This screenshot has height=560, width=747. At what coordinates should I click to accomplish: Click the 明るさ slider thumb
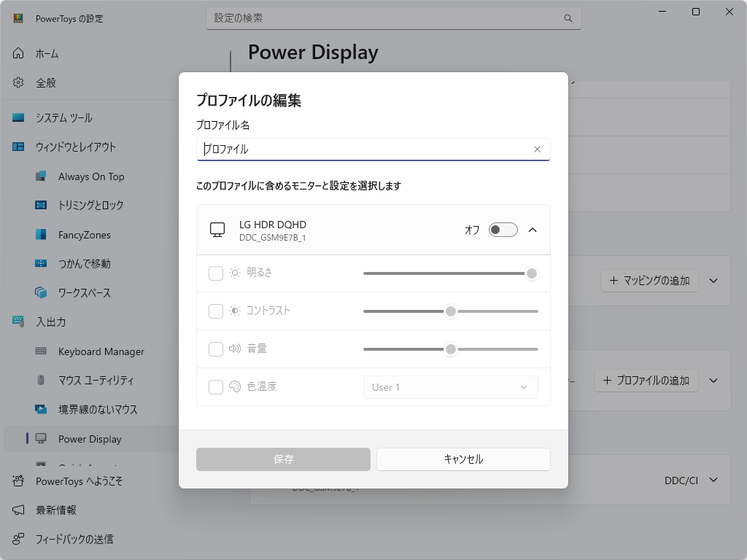pos(532,273)
